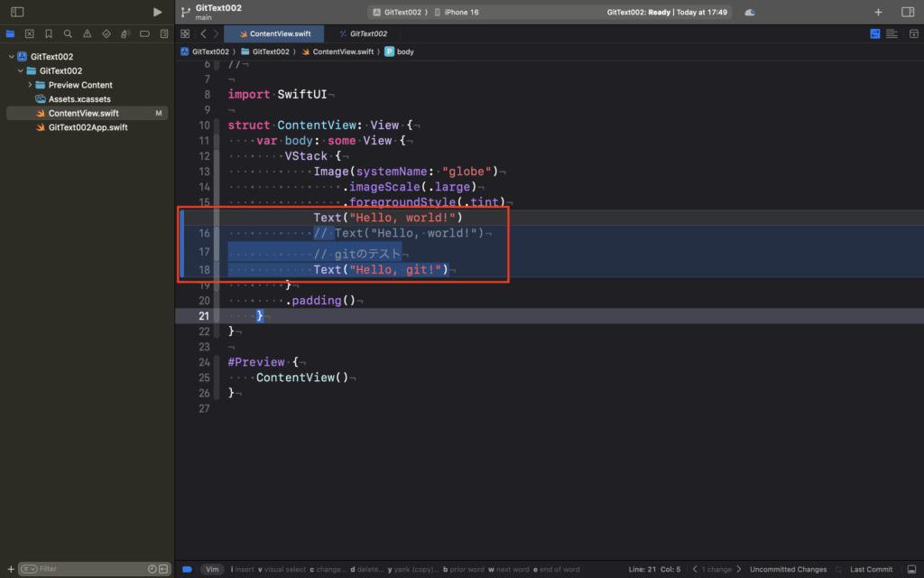Image resolution: width=924 pixels, height=578 pixels.
Task: Switch to the GitText002 editor tab
Action: (x=363, y=33)
